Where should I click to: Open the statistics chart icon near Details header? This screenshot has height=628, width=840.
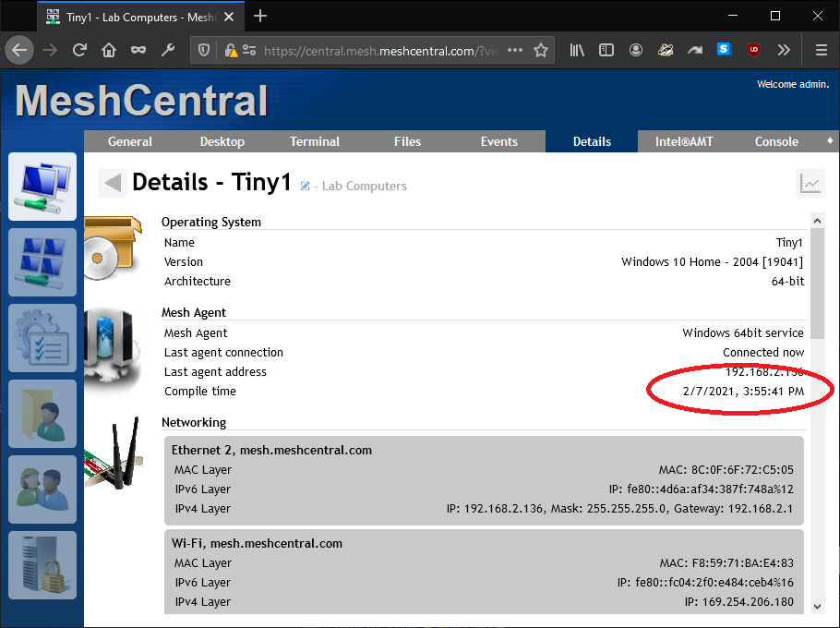[810, 182]
